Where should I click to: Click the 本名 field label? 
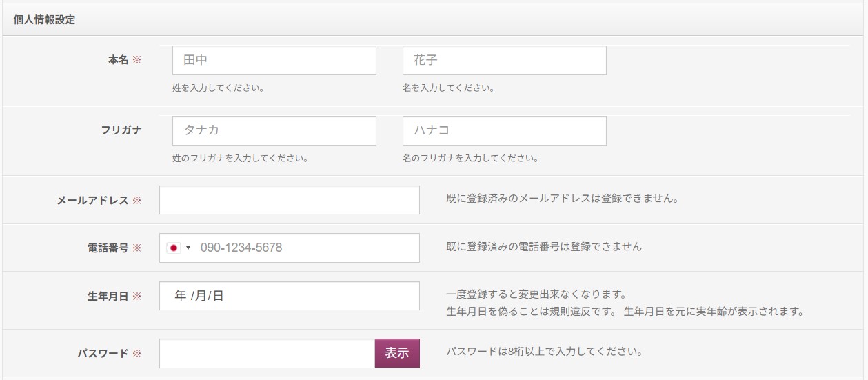118,61
